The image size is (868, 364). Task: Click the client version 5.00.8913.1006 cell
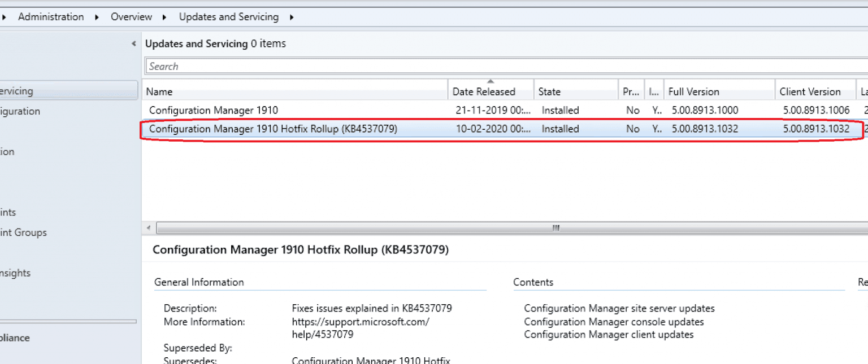tap(816, 110)
